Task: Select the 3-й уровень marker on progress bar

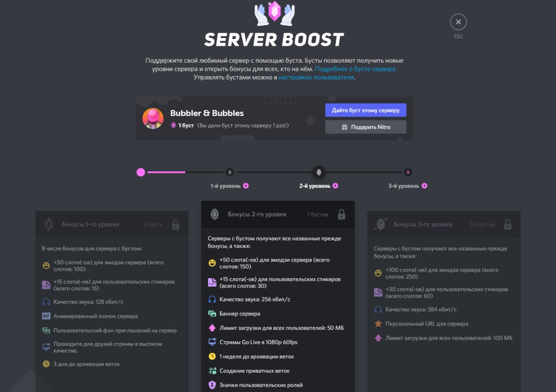Action: point(407,173)
